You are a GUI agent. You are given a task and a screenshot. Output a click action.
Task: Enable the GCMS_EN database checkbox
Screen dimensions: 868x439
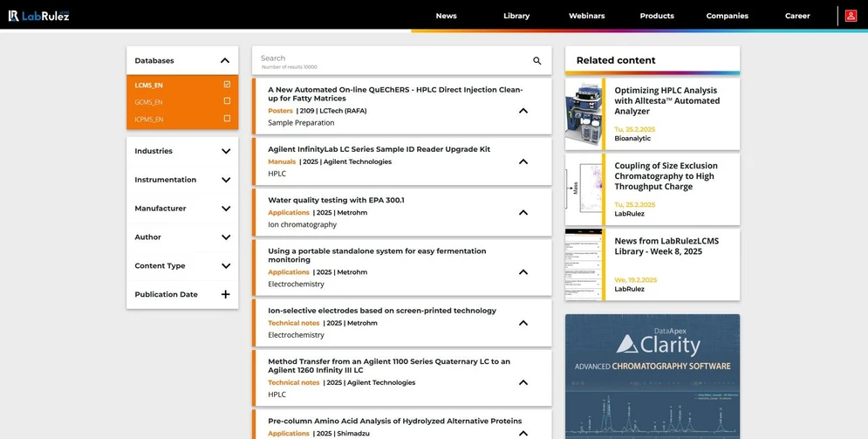(227, 101)
